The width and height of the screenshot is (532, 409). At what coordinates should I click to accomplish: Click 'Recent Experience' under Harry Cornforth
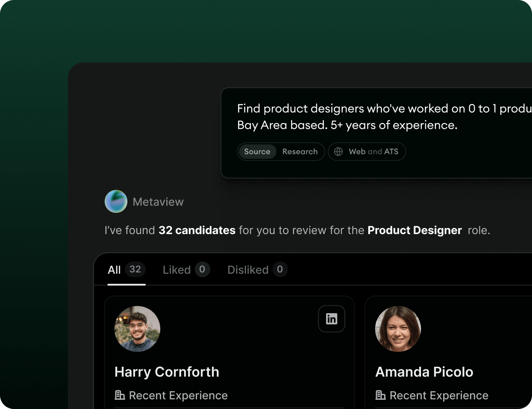tap(178, 396)
